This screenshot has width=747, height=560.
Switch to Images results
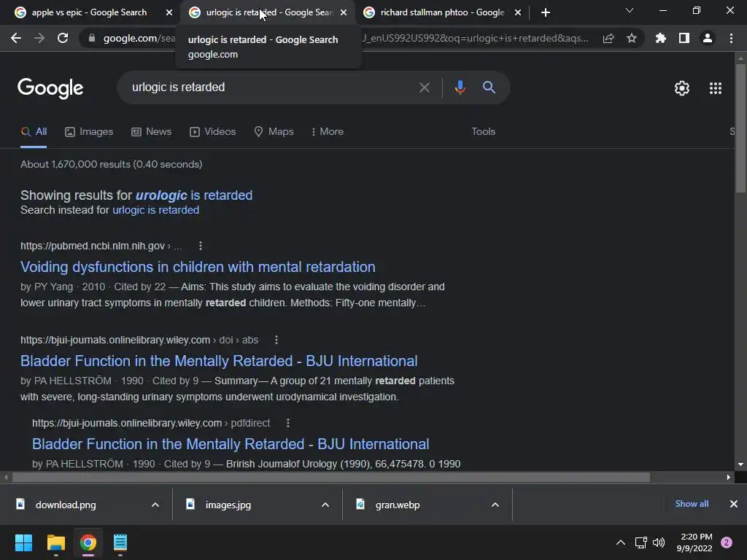click(89, 132)
